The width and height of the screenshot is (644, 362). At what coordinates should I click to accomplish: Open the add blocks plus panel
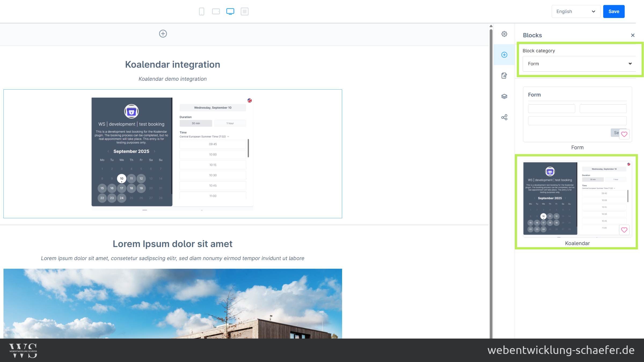[504, 55]
